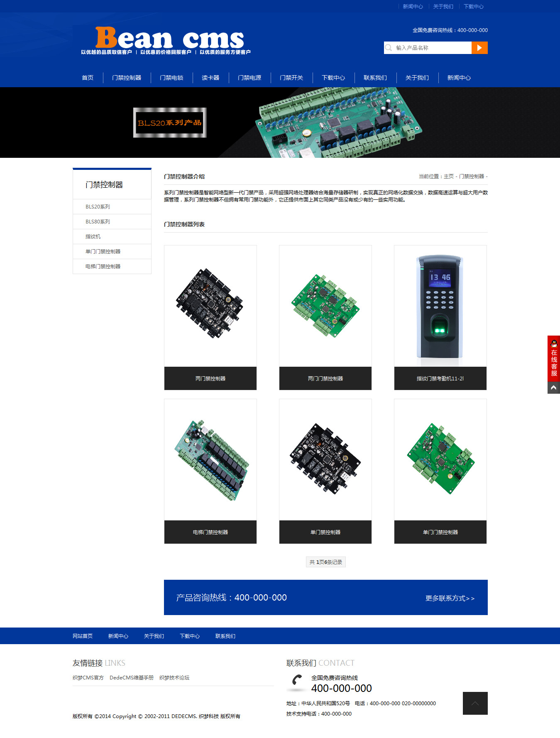
Task: Type in the product name search field
Action: click(432, 48)
